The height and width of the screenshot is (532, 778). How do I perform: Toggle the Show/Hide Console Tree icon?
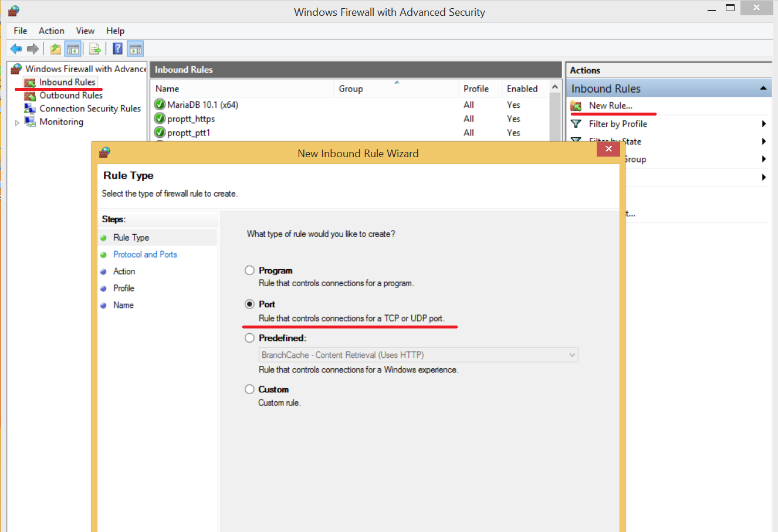click(73, 49)
